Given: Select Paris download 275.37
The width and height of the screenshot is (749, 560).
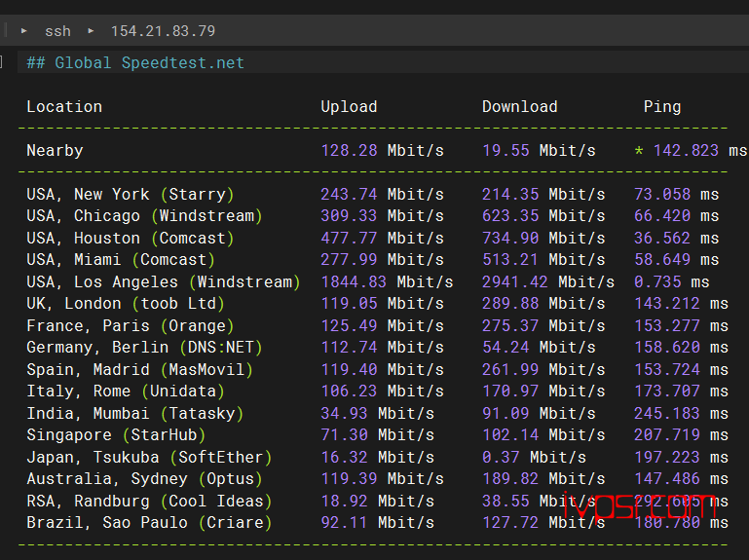Looking at the screenshot, I should point(510,326).
